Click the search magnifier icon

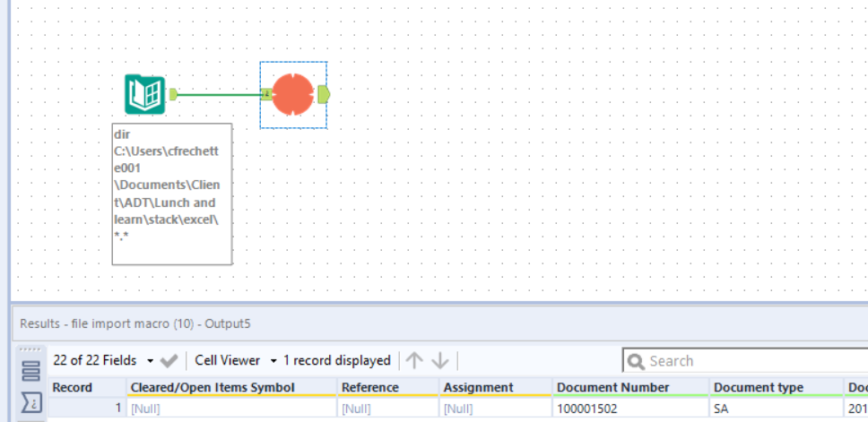(x=636, y=362)
